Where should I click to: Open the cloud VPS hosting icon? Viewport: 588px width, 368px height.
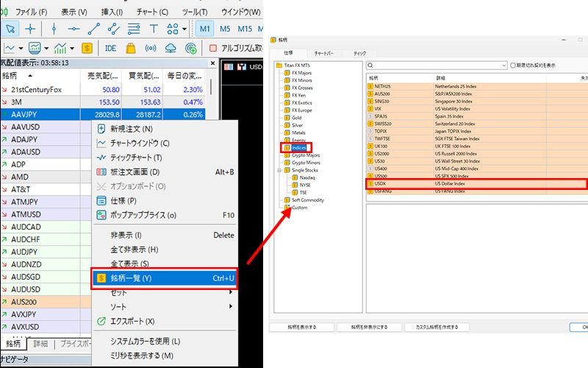(x=171, y=49)
